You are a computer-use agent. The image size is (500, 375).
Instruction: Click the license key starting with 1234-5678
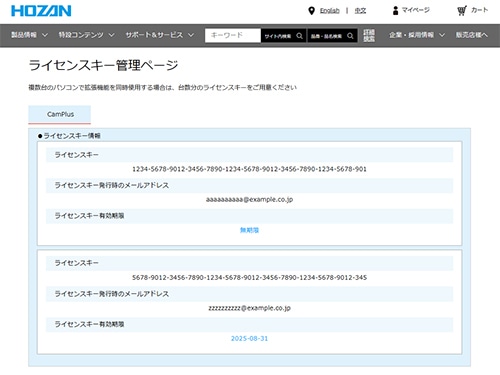click(249, 169)
